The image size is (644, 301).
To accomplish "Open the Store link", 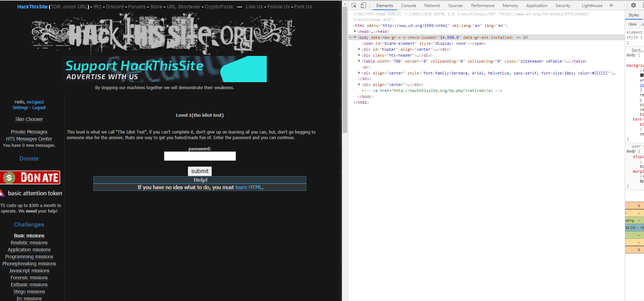I will [156, 7].
